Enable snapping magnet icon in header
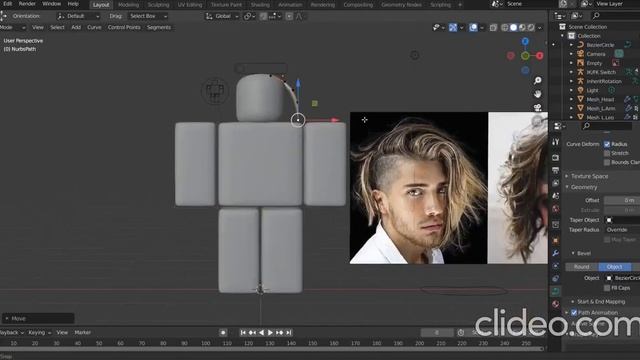This screenshot has width=640, height=360. coord(263,16)
